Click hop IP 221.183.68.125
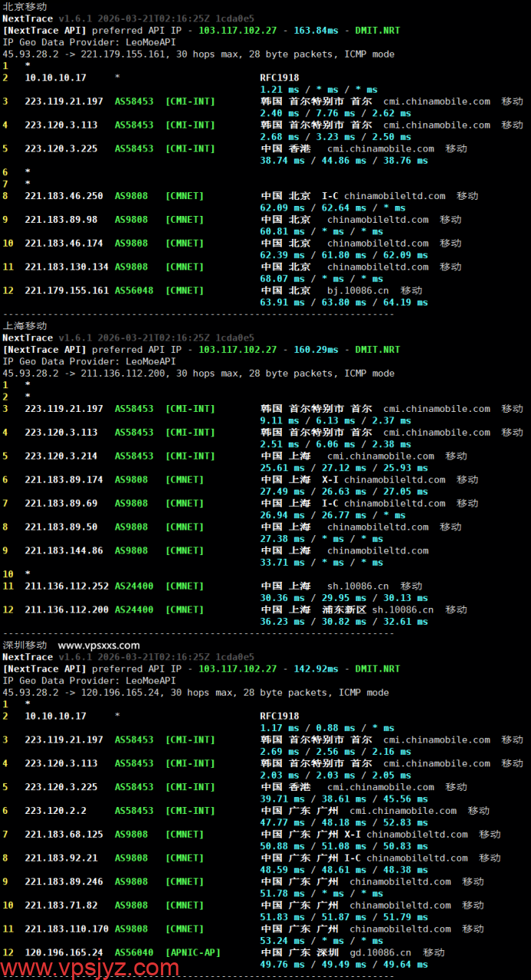This screenshot has width=531, height=980. [x=64, y=835]
